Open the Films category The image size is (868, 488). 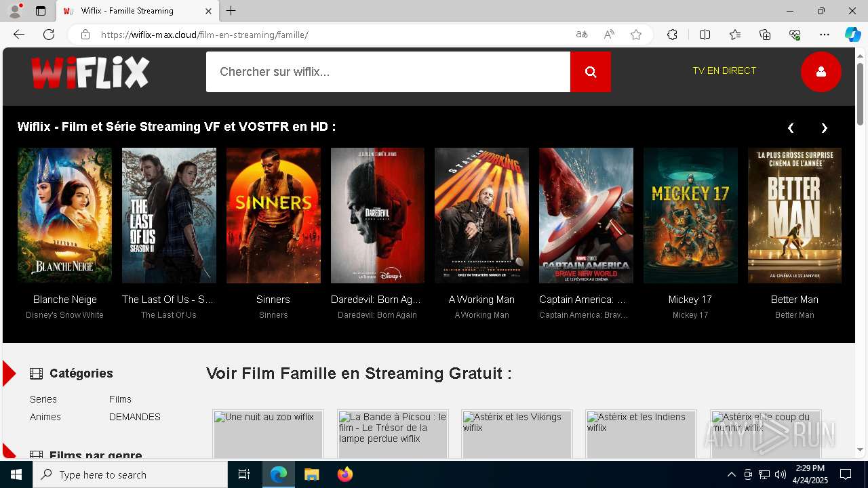pyautogui.click(x=120, y=399)
